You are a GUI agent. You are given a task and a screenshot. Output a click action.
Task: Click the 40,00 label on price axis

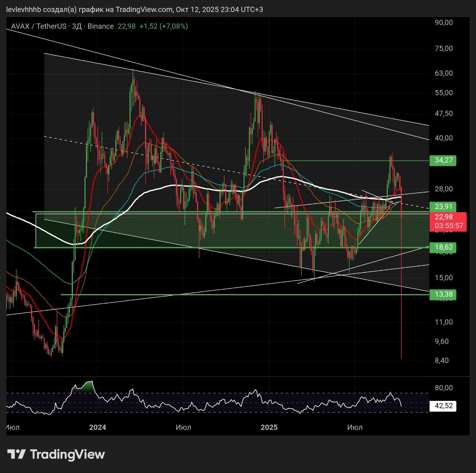point(444,138)
